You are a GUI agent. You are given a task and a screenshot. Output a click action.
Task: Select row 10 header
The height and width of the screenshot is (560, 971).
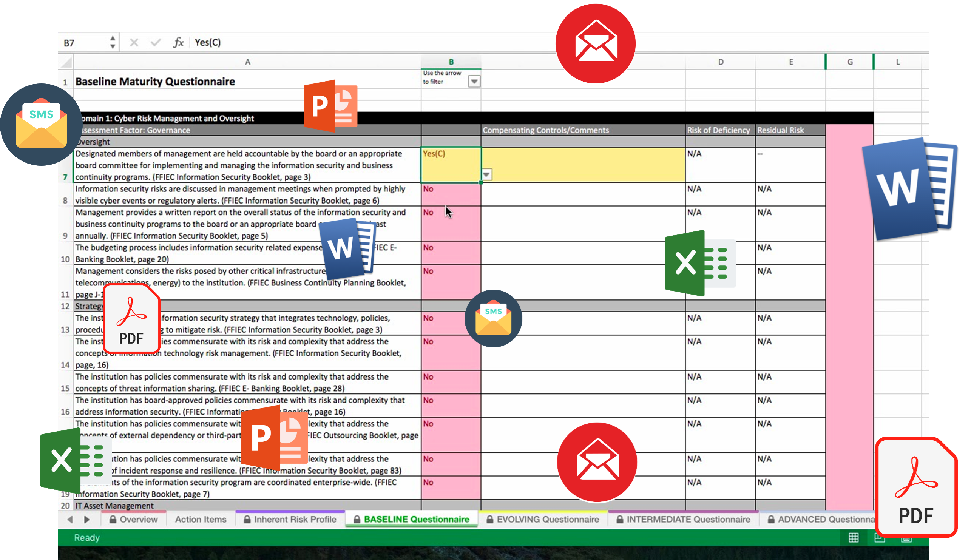[x=65, y=253]
